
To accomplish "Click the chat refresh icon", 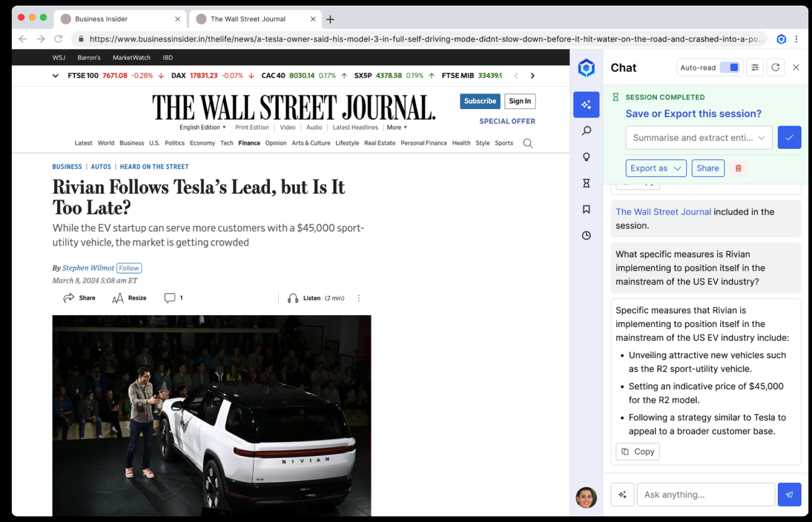I will point(776,68).
